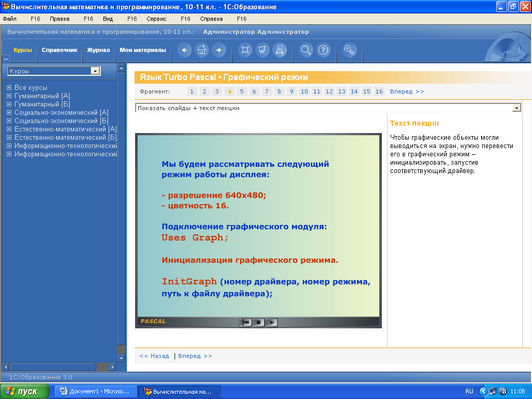532x399 pixels.
Task: Open the Сервис menu
Action: pos(156,19)
